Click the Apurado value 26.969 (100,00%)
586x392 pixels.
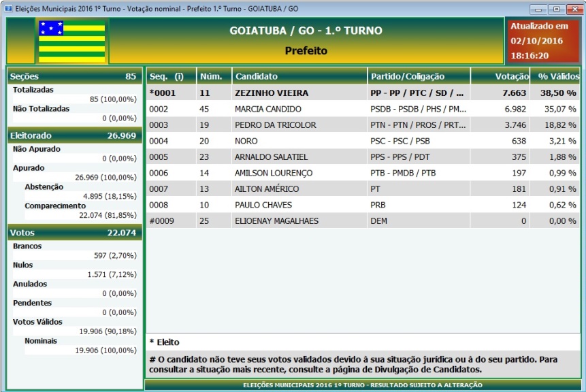(x=105, y=177)
